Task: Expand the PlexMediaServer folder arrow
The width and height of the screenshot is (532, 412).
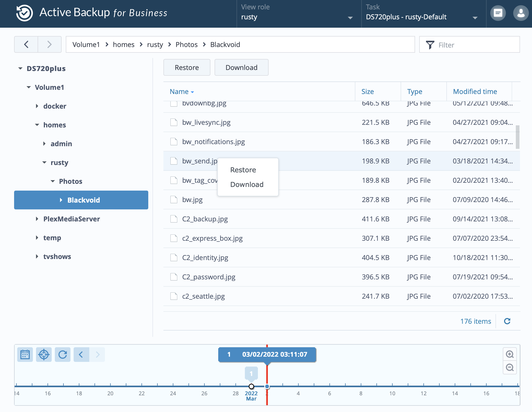Action: 37,219
